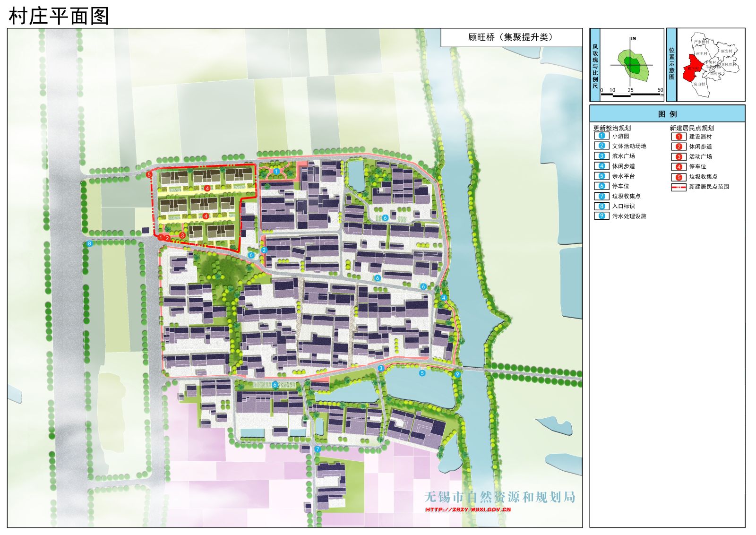The height and width of the screenshot is (535, 756).
Task: Click red marker 5 at the map's northwest corner
Action: 149,175
